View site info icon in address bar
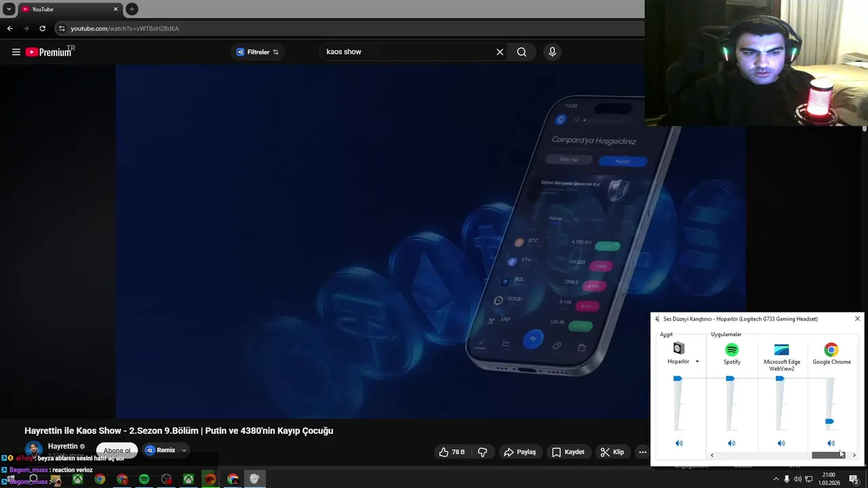Image resolution: width=868 pixels, height=488 pixels. 62,28
